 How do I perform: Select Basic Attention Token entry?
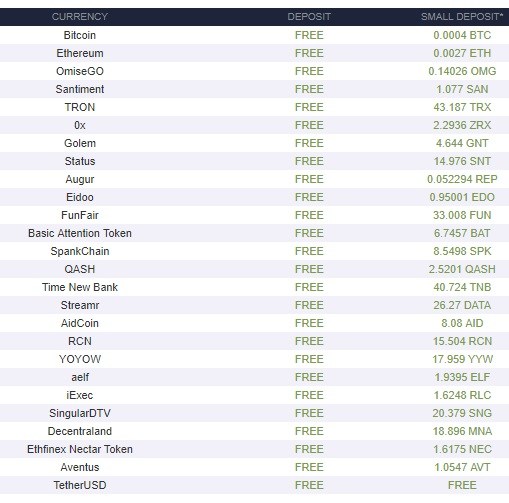click(80, 233)
